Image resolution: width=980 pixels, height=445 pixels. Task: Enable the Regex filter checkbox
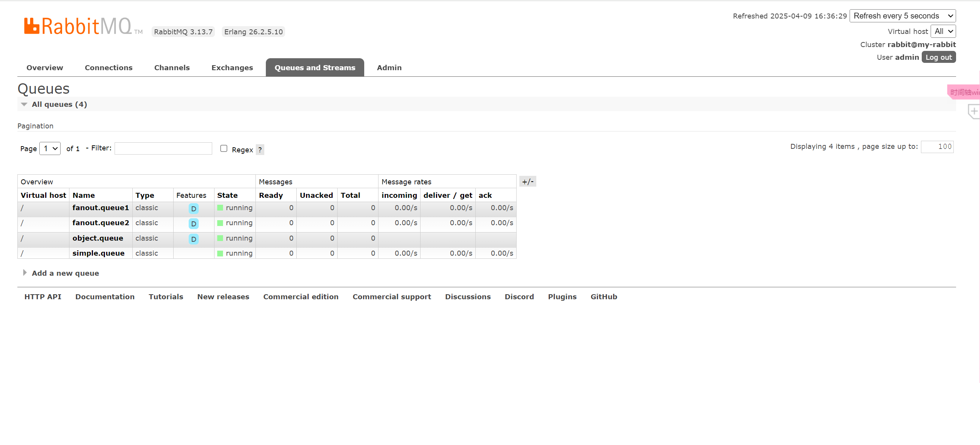pos(224,148)
